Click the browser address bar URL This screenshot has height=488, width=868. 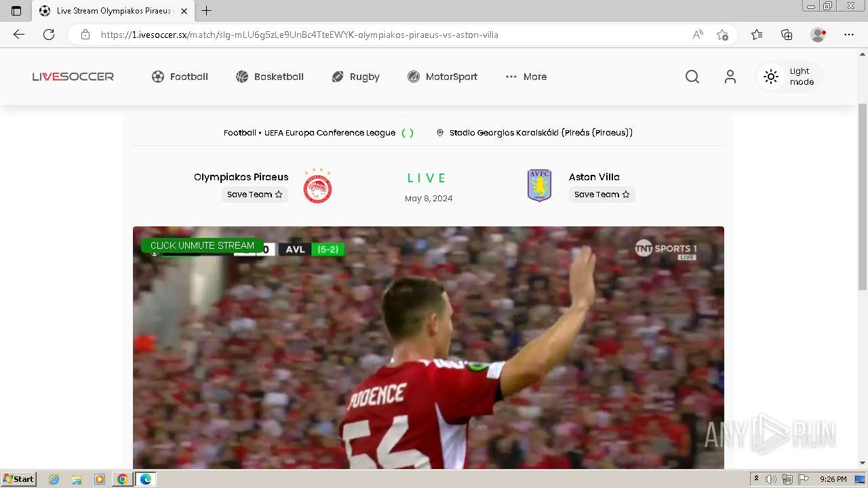click(300, 35)
